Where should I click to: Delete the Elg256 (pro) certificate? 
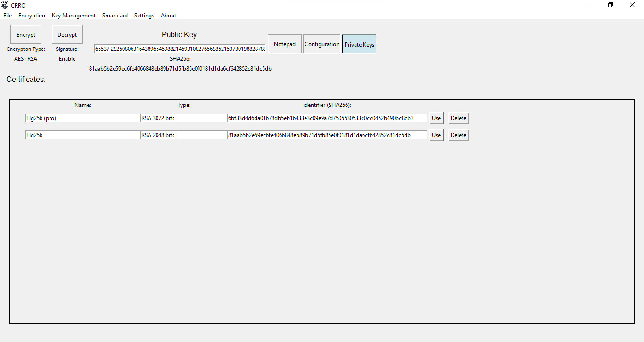click(x=458, y=118)
